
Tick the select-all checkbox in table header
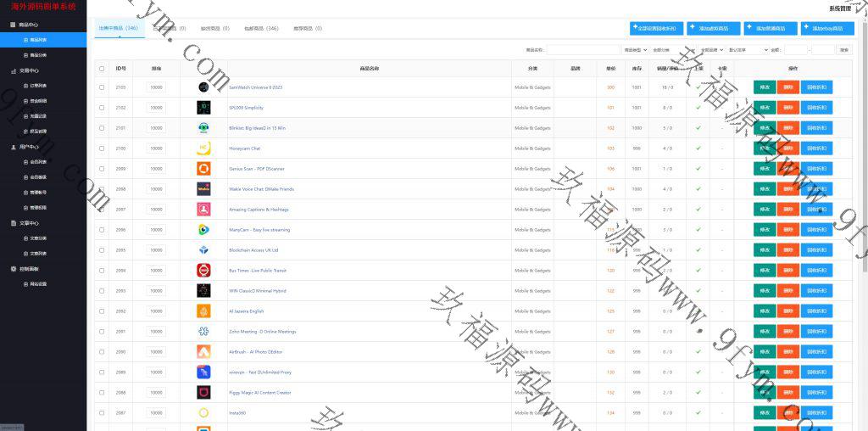coord(102,69)
